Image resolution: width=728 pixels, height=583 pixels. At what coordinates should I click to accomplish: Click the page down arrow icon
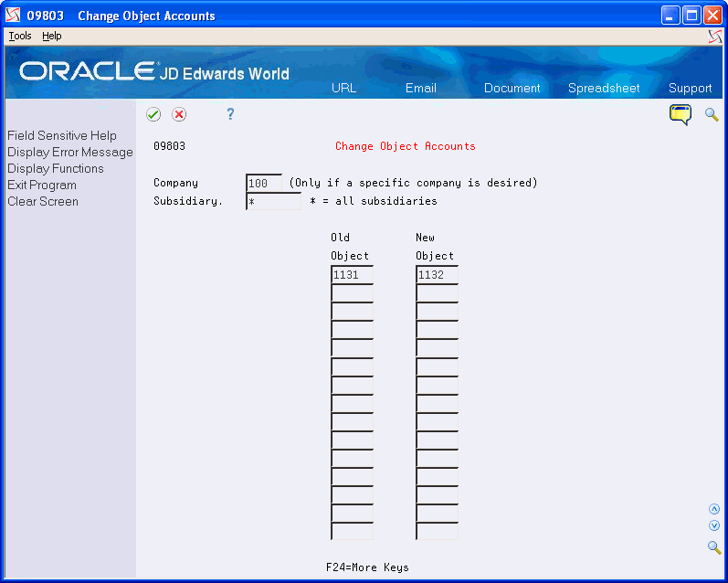tap(714, 525)
